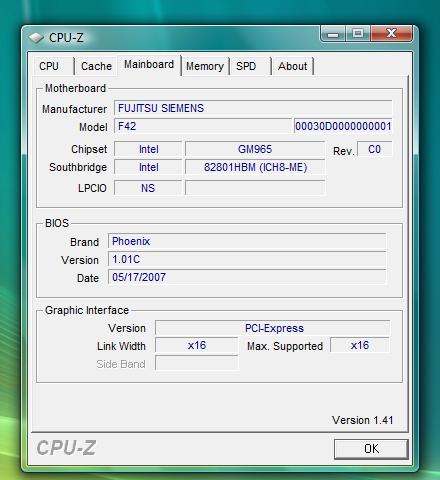
Task: Click the 82801HBM (ICH8-ME) value
Action: click(x=255, y=167)
